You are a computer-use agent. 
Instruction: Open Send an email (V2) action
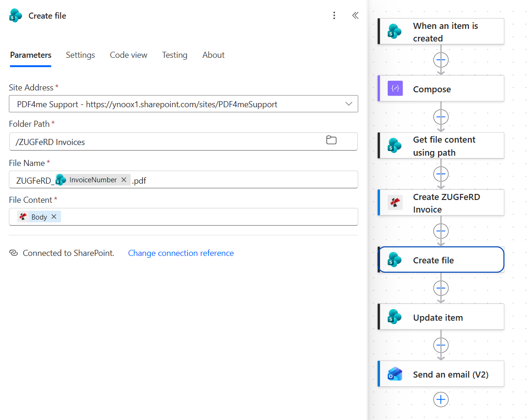[x=441, y=374]
